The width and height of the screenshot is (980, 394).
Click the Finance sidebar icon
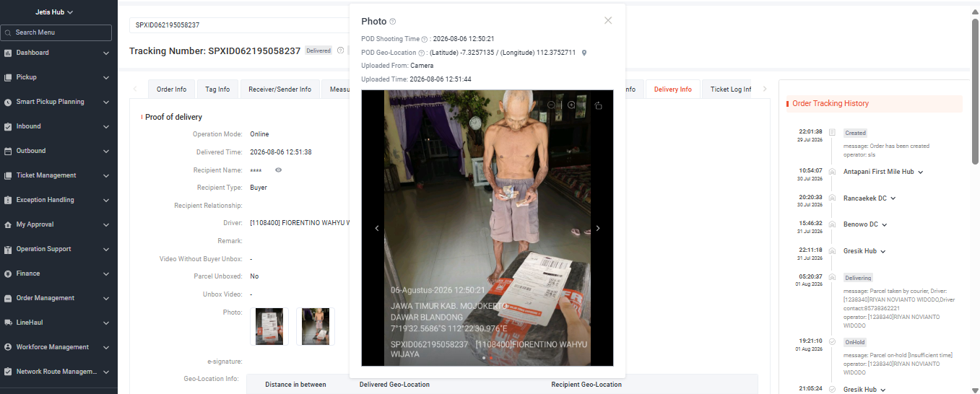click(x=8, y=273)
